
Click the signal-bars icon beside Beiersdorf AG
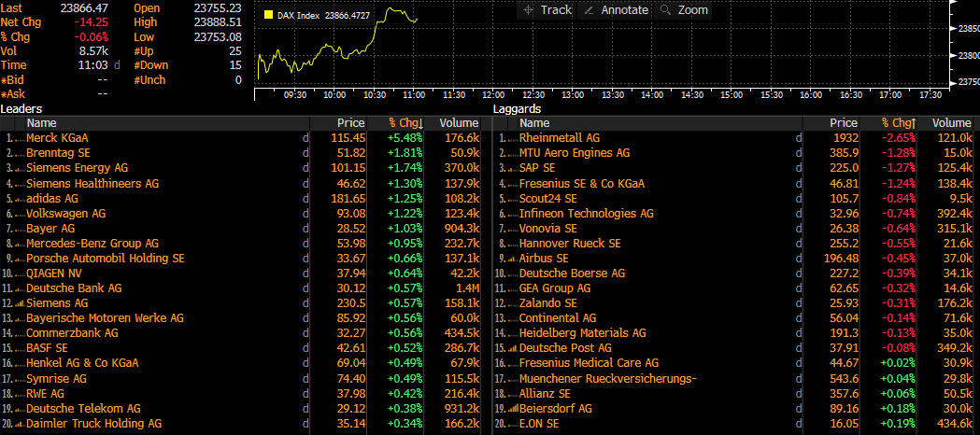(x=514, y=408)
